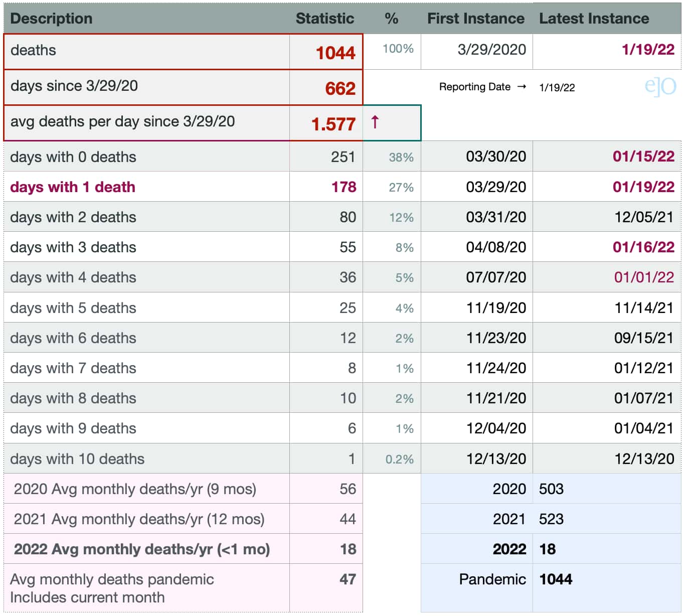Viewport: 686px width, 616px height.
Task: Click the 47 pandemic monthly average
Action: [x=348, y=579]
